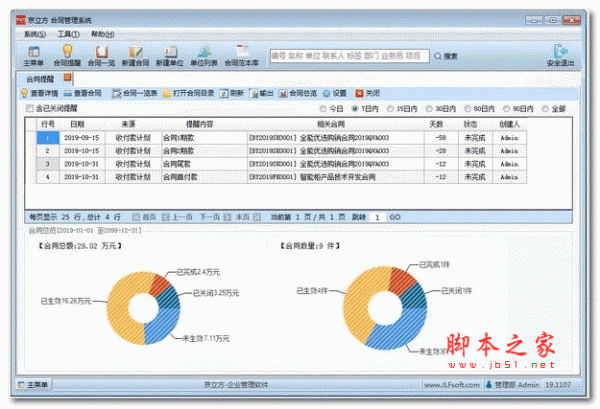Viewport: 600px width, 409px height.
Task: Click the 新建单位 toolbar icon
Action: tap(170, 56)
